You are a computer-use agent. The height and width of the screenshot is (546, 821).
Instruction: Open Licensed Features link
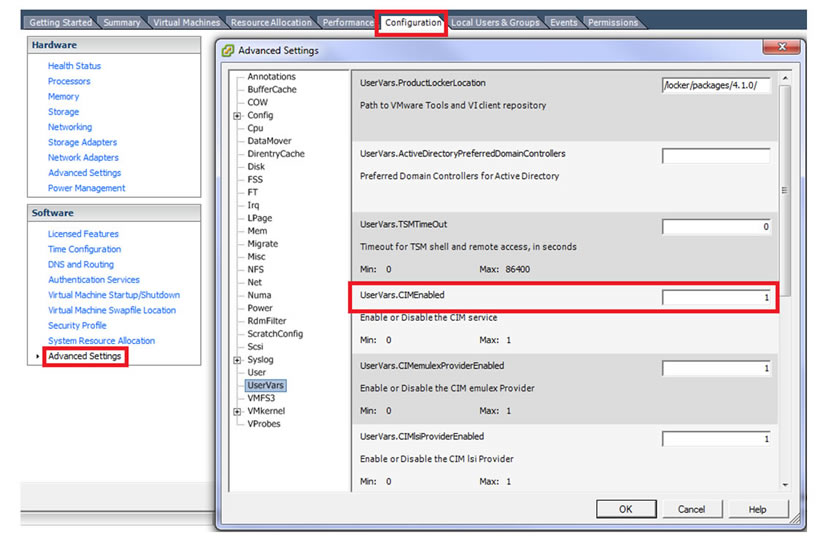[83, 234]
